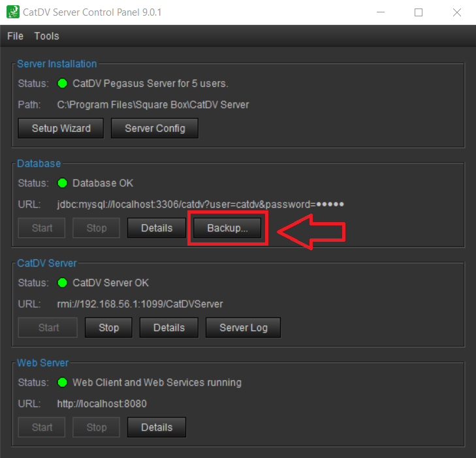Minimize the Control Panel window
The width and height of the screenshot is (476, 458).
pos(381,12)
